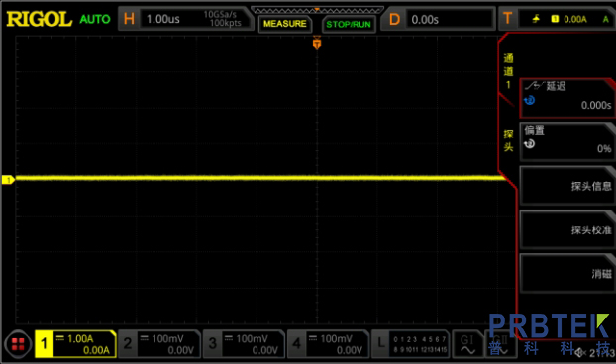
Task: Open the L logic analyzer channels panel
Action: [410, 344]
